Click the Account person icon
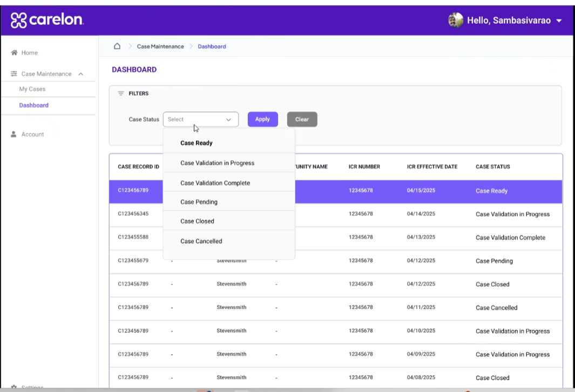The height and width of the screenshot is (392, 575). (14, 134)
